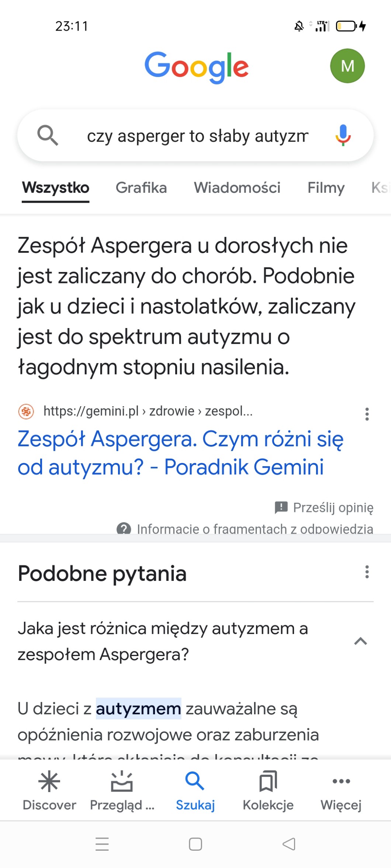
Task: Tap the Więcej three-dots icon
Action: [x=341, y=782]
